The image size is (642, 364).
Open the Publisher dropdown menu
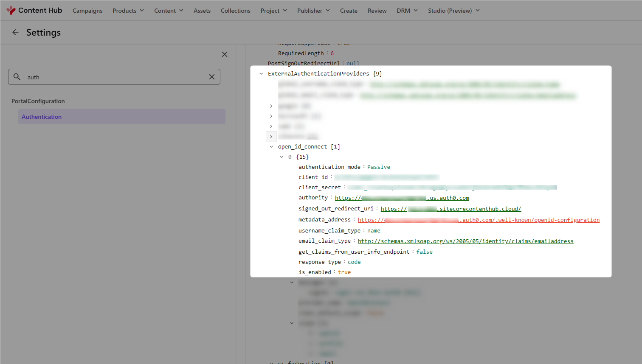pos(313,11)
